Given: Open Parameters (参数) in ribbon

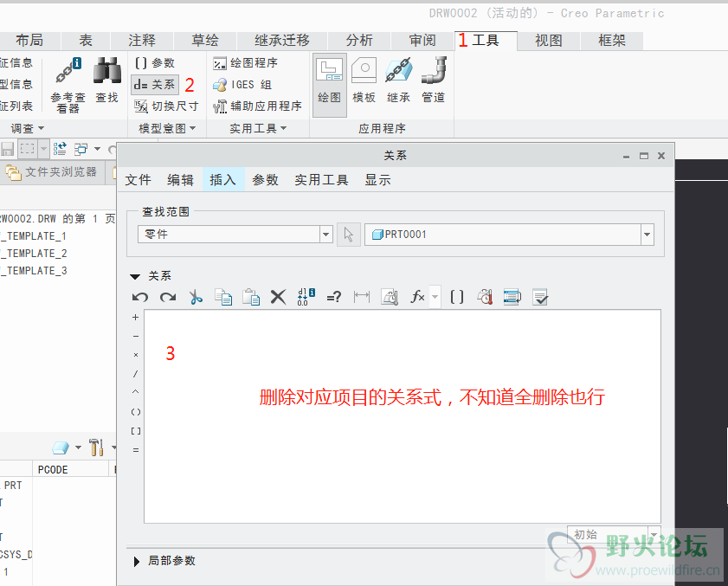Looking at the screenshot, I should pos(155,62).
